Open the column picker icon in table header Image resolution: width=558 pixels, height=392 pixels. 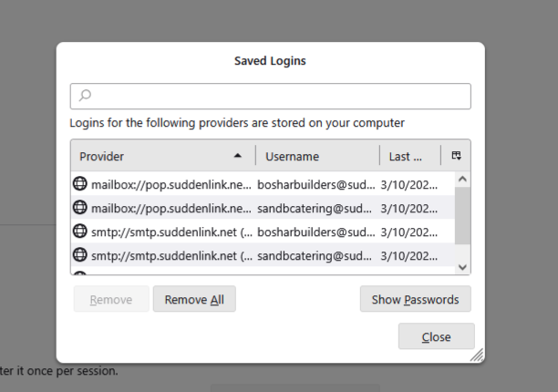[x=456, y=156]
